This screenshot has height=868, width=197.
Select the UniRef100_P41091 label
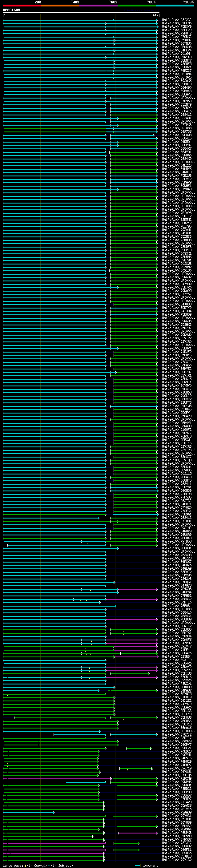click(177, 233)
